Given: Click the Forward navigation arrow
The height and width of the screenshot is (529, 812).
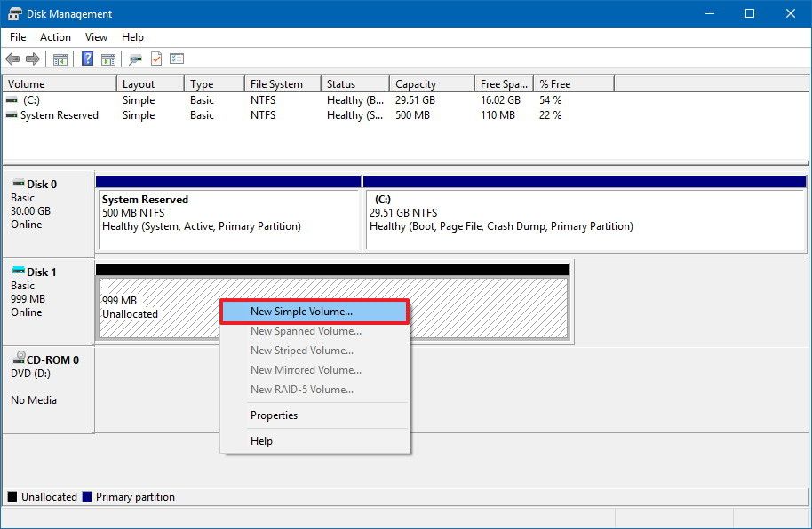Looking at the screenshot, I should click(33, 59).
